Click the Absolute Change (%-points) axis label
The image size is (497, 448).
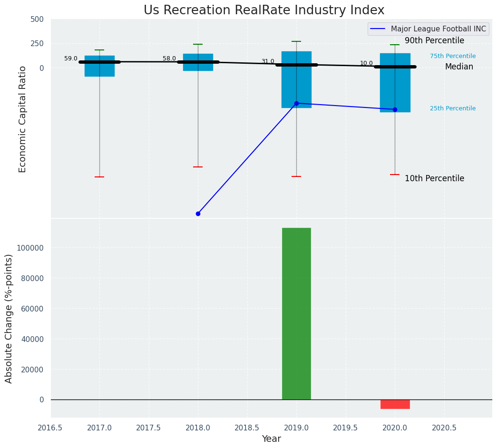(9, 318)
